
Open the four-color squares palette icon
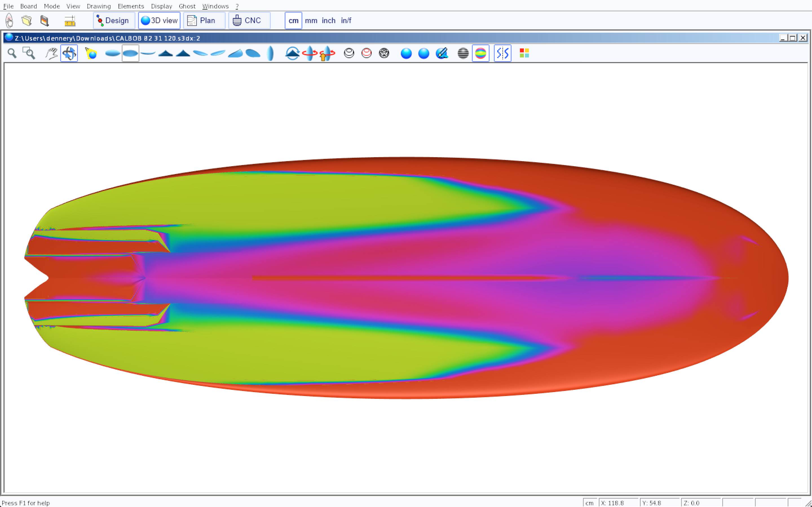[x=524, y=53]
